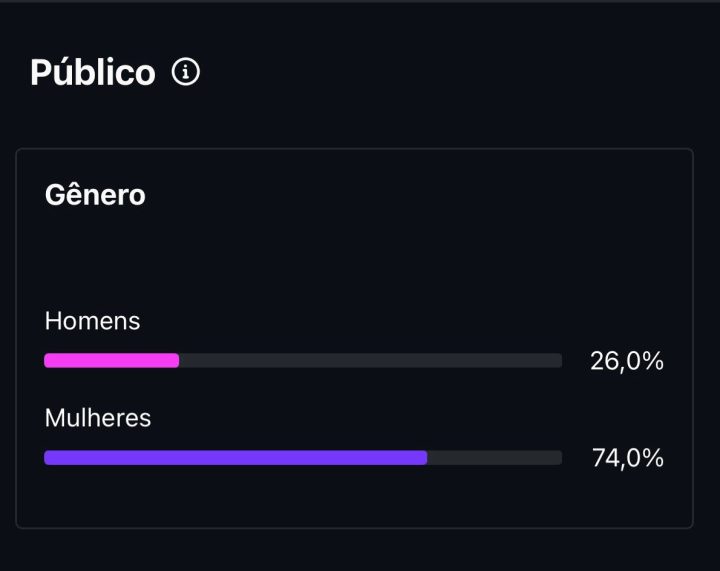Click the pink filled Homens bar
This screenshot has width=720, height=571.
click(112, 361)
